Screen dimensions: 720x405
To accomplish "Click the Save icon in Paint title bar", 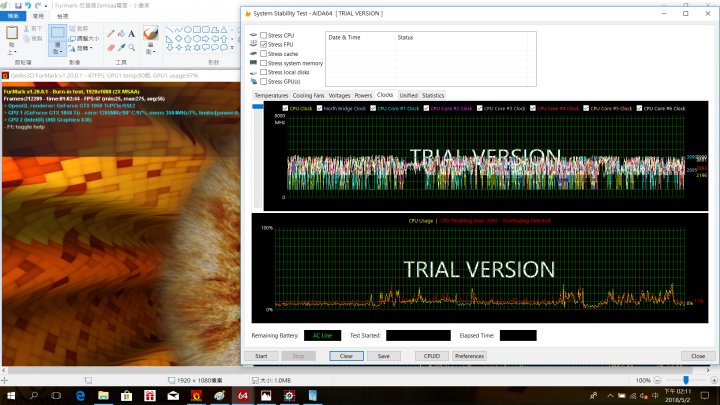I will 18,6.
